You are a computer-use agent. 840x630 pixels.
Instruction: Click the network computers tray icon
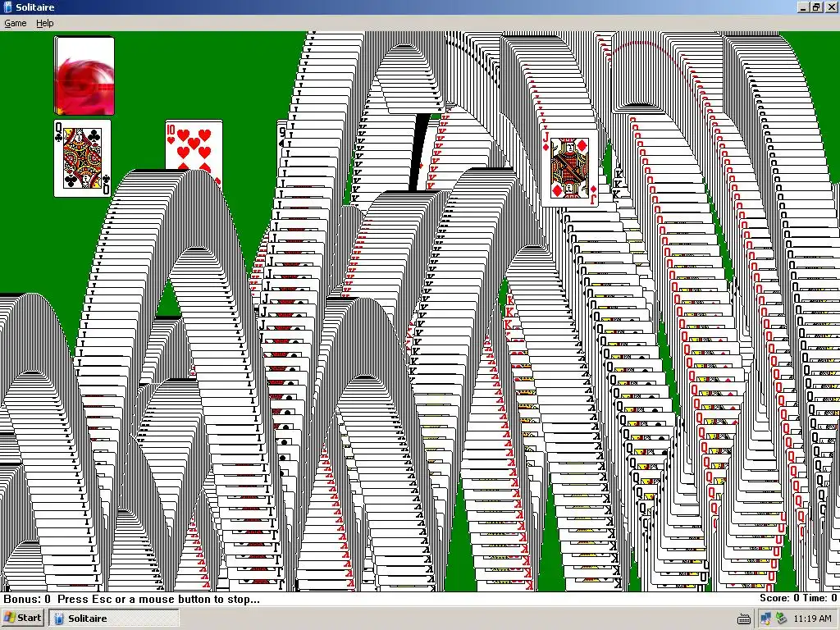click(765, 619)
